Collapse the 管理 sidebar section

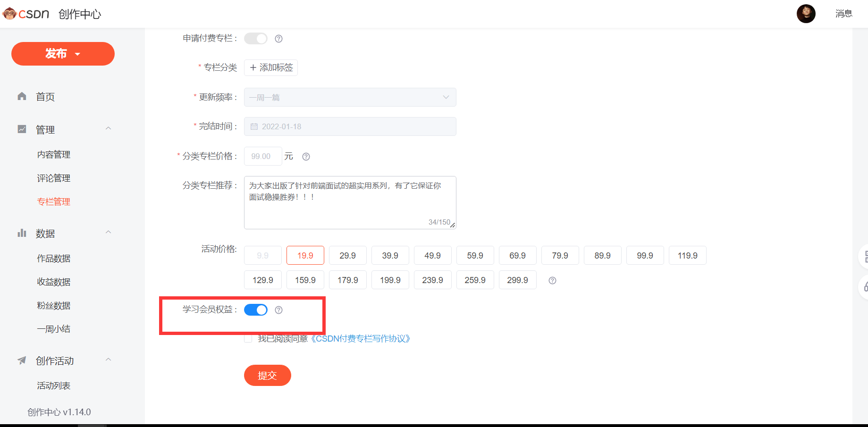tap(108, 128)
